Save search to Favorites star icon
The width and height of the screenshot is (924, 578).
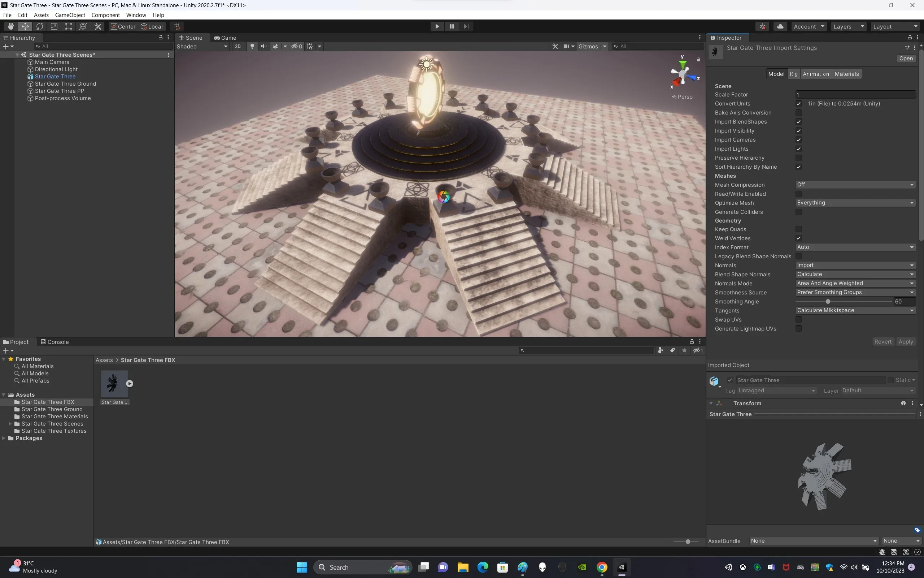click(684, 350)
